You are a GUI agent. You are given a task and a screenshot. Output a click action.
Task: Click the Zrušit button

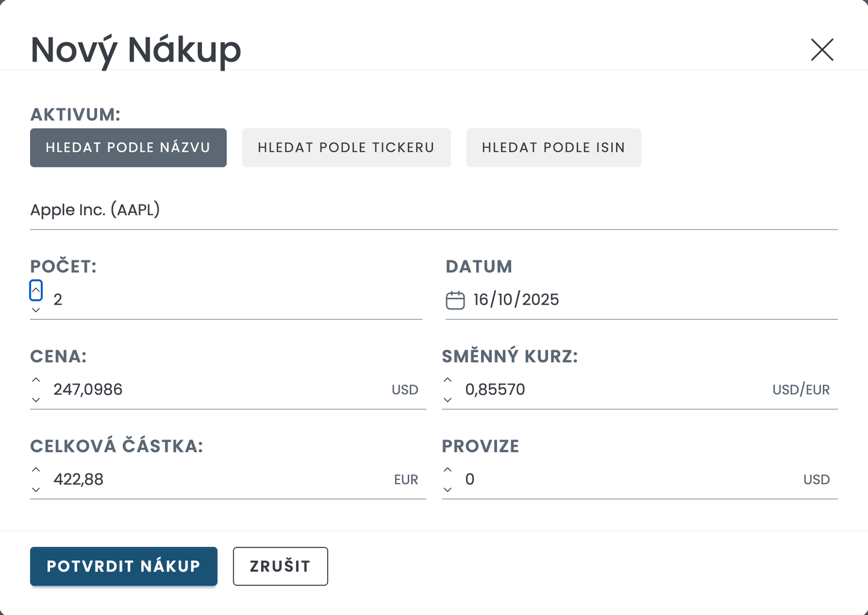pyautogui.click(x=280, y=566)
